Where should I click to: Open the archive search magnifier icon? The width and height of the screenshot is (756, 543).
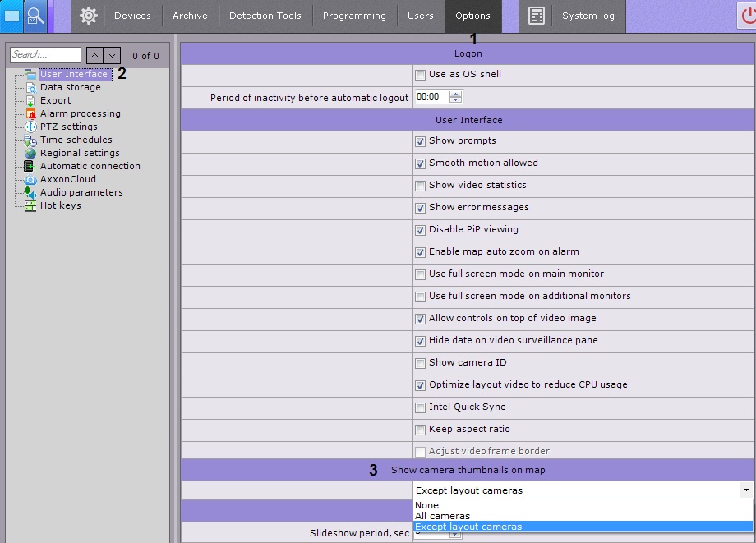click(x=35, y=16)
